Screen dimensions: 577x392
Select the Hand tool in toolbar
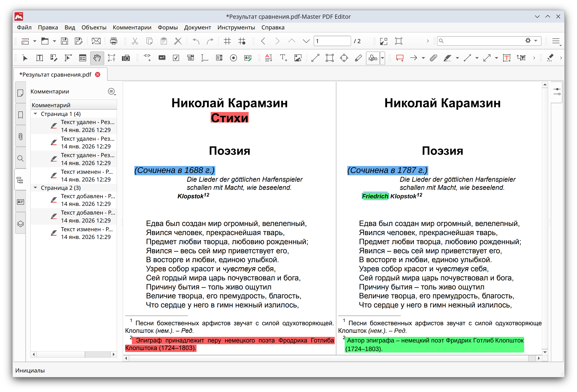97,58
